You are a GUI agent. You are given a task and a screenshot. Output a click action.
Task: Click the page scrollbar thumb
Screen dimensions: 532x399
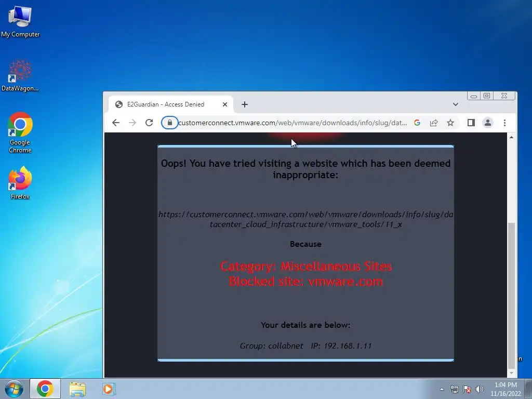(x=511, y=295)
